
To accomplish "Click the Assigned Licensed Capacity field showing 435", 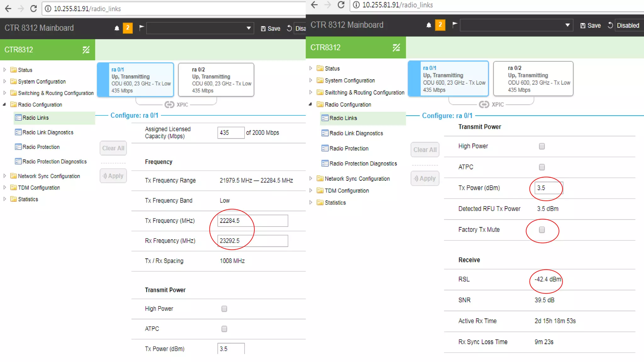I will [x=231, y=133].
